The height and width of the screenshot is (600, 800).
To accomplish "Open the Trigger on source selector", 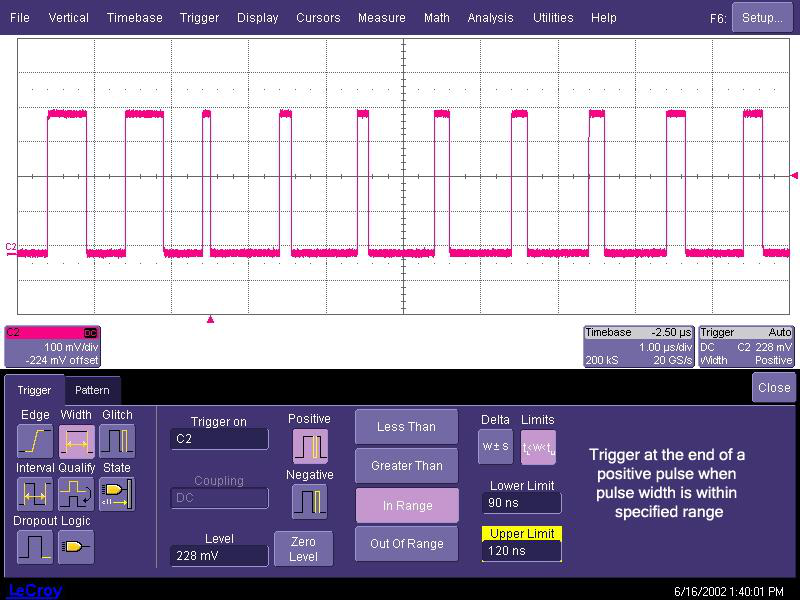I will pos(219,439).
